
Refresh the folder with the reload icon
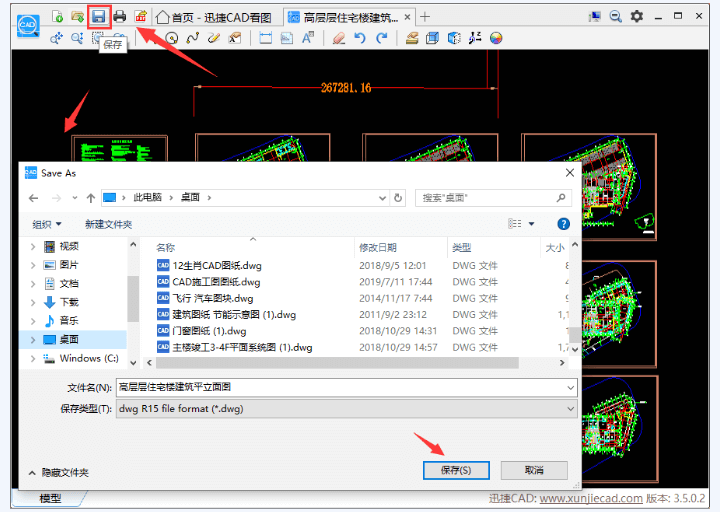pyautogui.click(x=398, y=198)
